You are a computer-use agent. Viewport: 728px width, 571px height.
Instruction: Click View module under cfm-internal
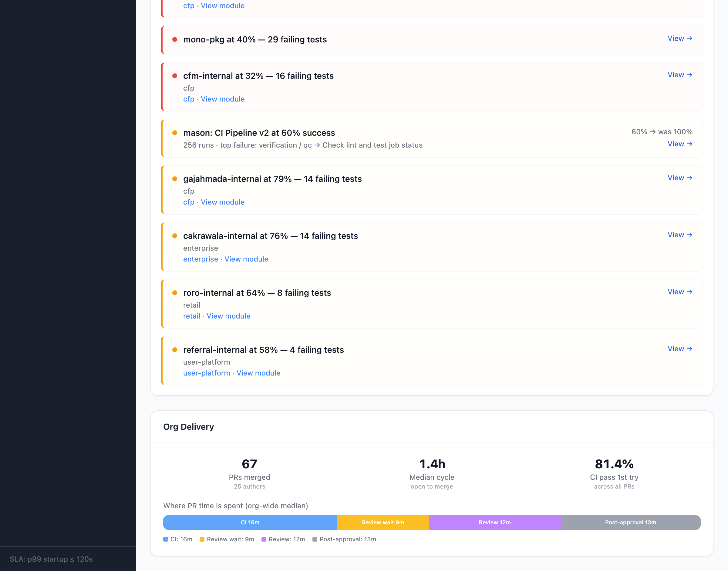[222, 99]
